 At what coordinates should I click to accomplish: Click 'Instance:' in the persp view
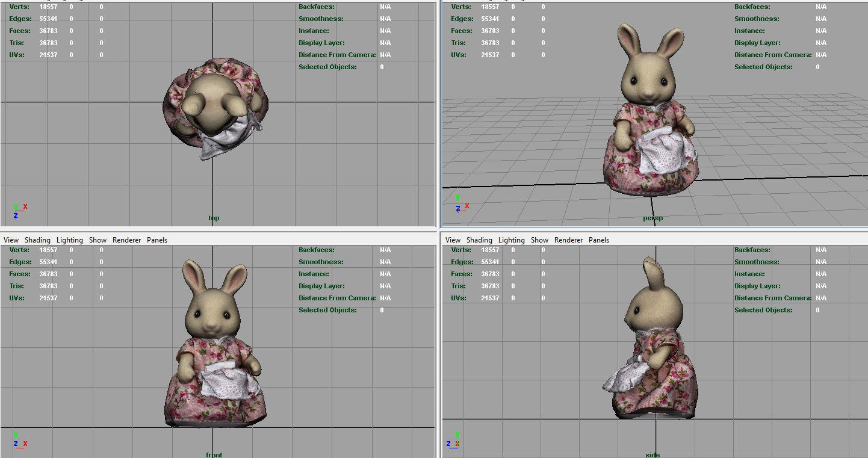click(x=749, y=31)
